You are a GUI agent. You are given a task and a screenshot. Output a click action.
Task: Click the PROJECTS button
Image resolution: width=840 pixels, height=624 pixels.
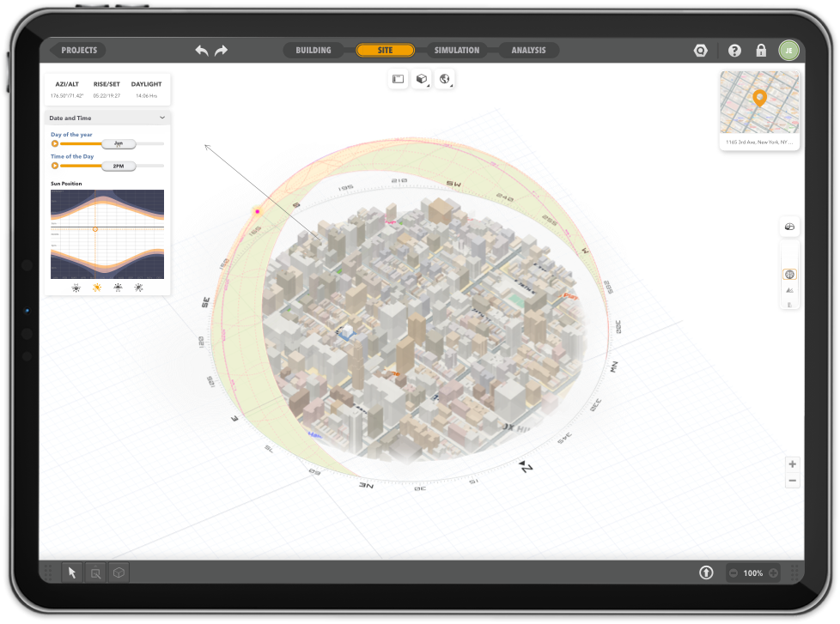click(77, 50)
